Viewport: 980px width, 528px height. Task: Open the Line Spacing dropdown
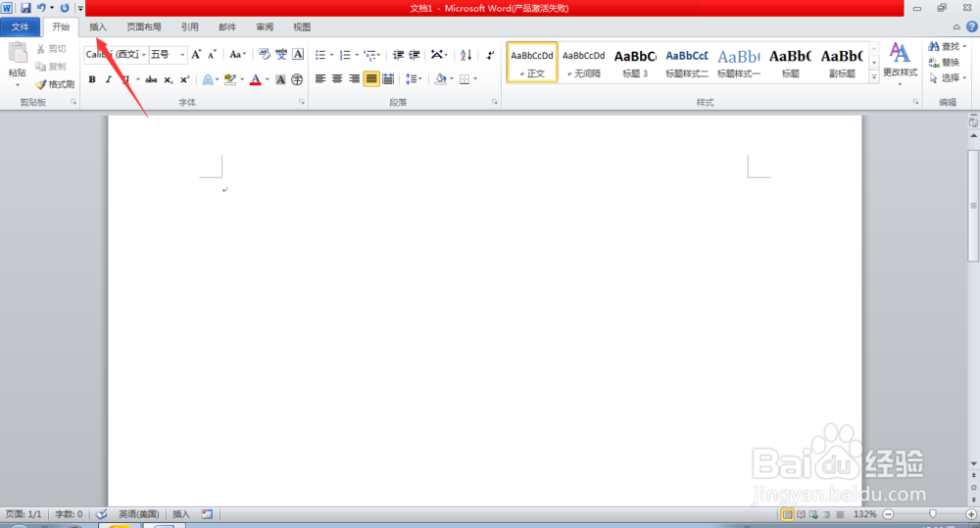(414, 78)
